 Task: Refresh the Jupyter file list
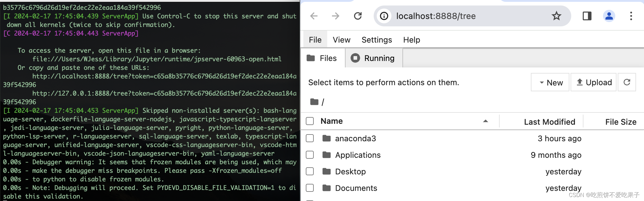tap(627, 82)
